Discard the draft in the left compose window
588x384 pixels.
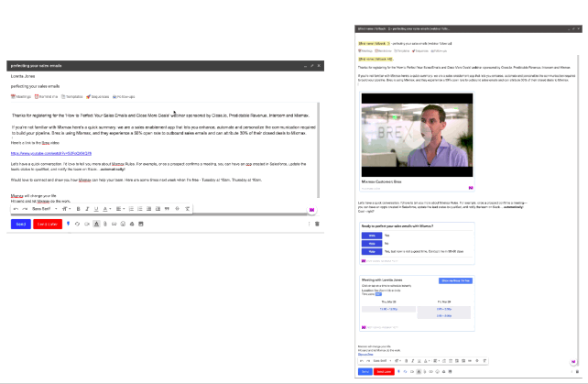(x=317, y=225)
